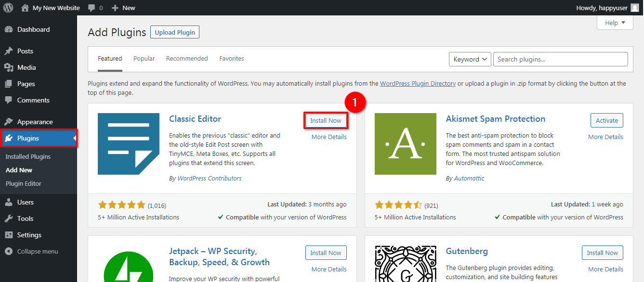Open WordPress Contributors author link

pos(210,178)
